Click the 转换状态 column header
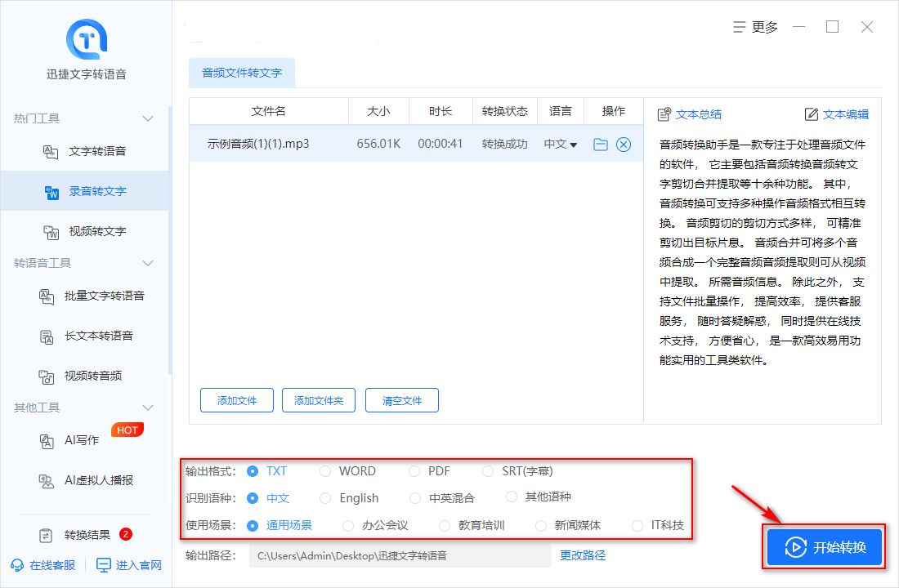 pyautogui.click(x=504, y=111)
